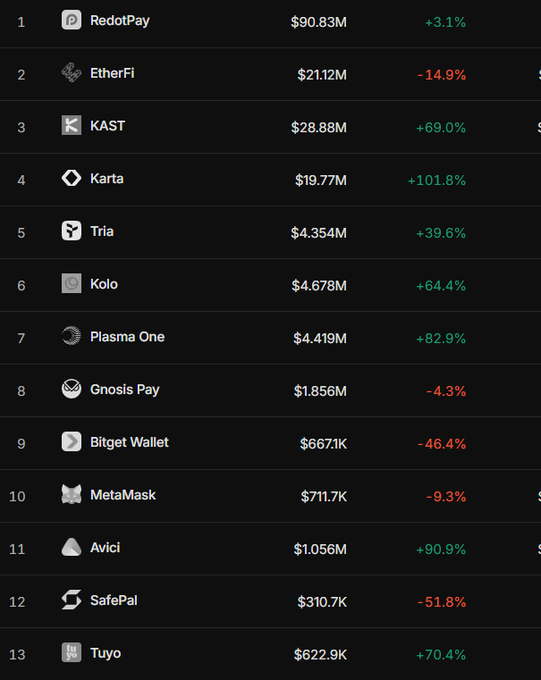The height and width of the screenshot is (680, 541).
Task: Click rank number 1 in the RedotPay row
Action: (21, 22)
